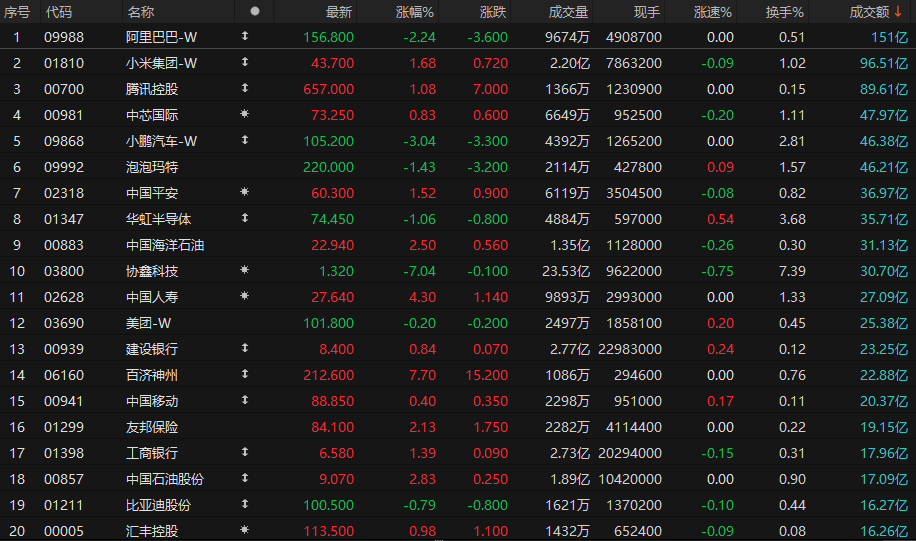Click the marker icon in 建设银行 row
916x541 pixels.
[245, 348]
